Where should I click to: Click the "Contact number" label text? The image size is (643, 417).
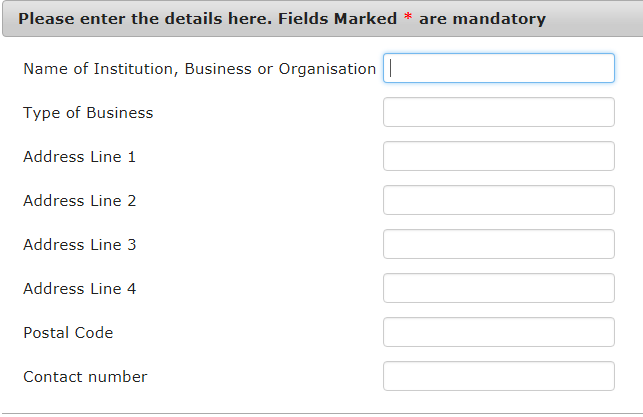coord(85,377)
